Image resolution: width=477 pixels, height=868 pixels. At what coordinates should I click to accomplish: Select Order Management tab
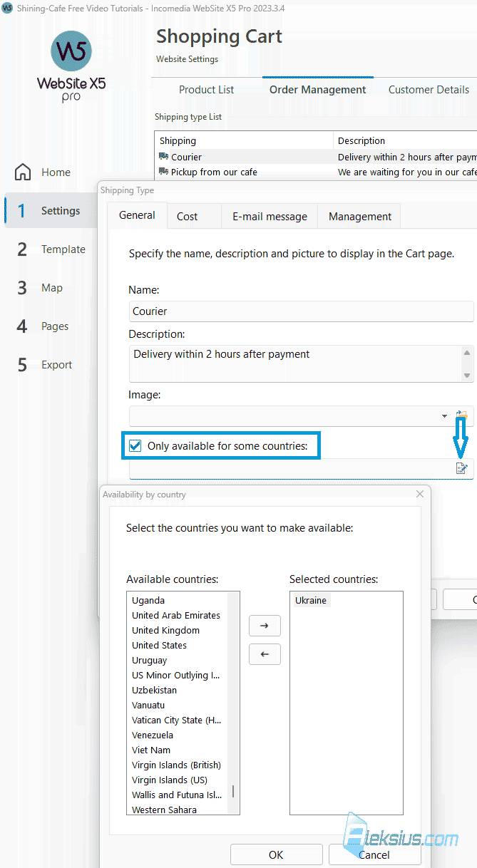click(317, 90)
